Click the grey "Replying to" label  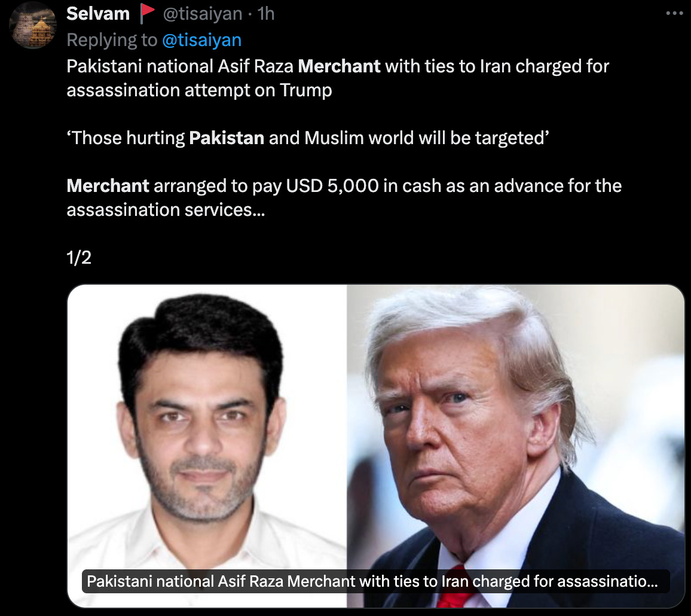tap(112, 40)
